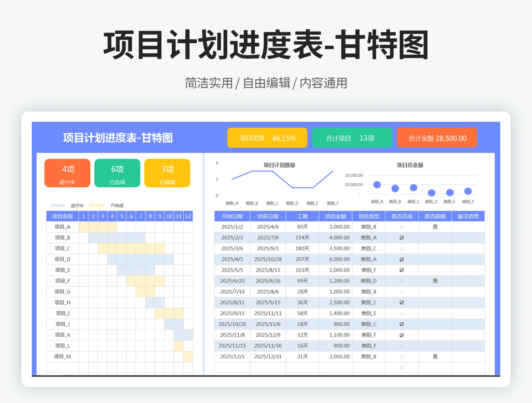Uncheck 是否完成 for the 2025/11/8 row
The width and height of the screenshot is (532, 403).
(401, 335)
